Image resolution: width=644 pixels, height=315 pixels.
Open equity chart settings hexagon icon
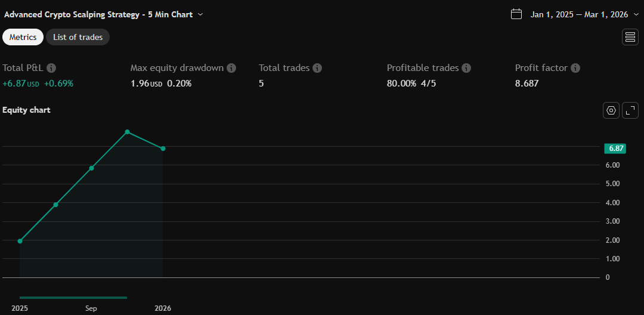point(611,110)
